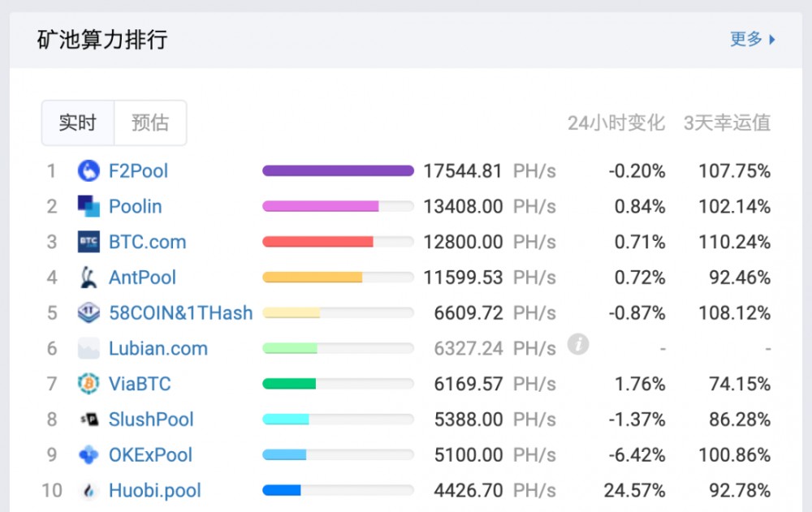
Task: Click the green ViaBTC hashrate bar
Action: 290,384
